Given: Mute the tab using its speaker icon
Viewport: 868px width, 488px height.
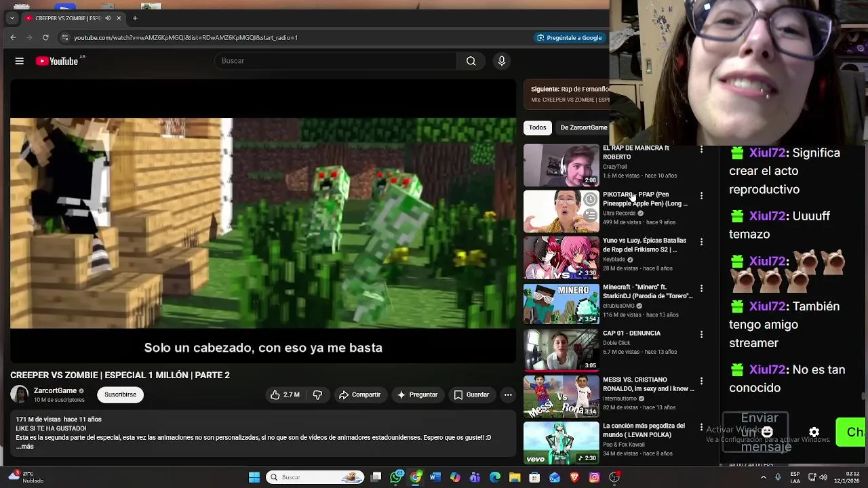Looking at the screenshot, I should pos(108,18).
